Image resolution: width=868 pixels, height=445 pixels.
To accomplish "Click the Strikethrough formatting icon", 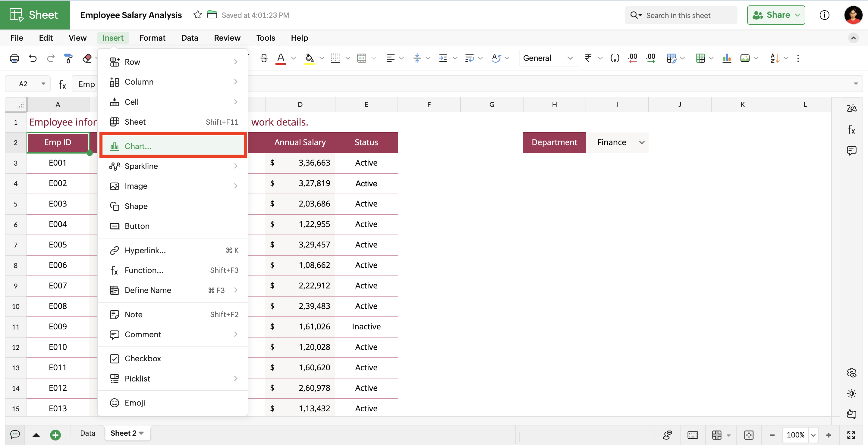I will (x=264, y=58).
